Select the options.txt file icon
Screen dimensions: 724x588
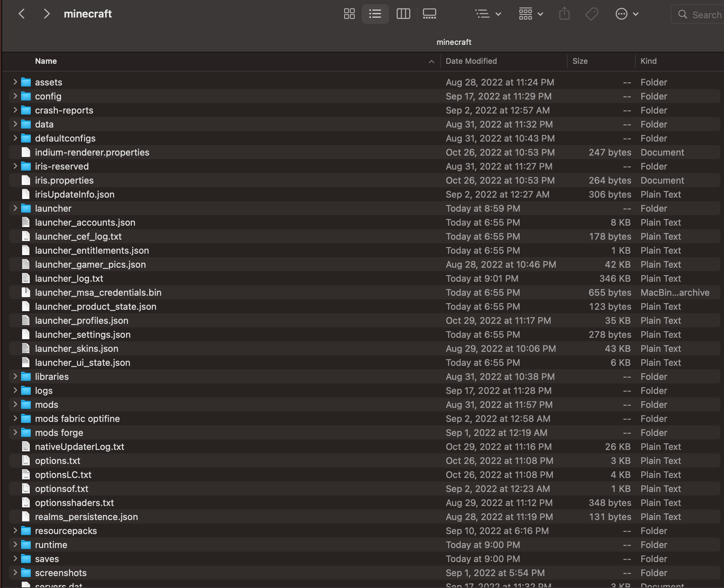coord(26,461)
